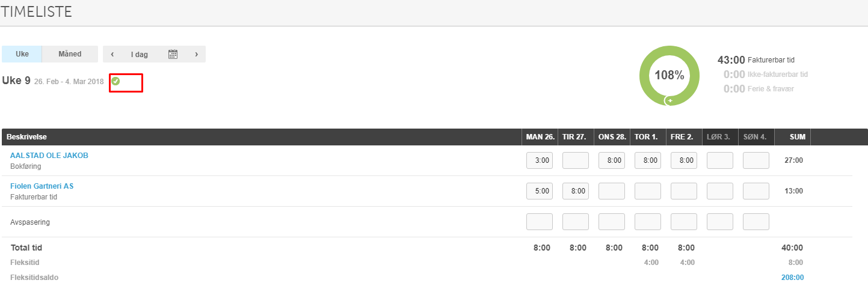Go to next week arrow

pyautogui.click(x=196, y=54)
